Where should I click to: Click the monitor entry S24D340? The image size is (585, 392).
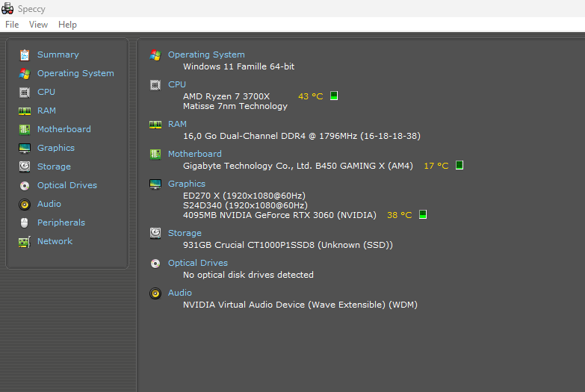(246, 205)
